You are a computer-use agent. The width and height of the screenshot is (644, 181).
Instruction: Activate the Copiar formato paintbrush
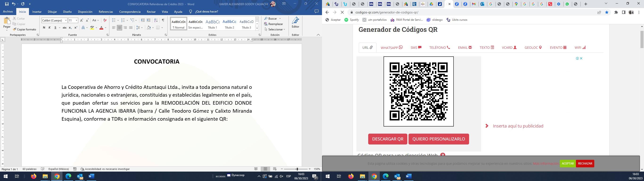pyautogui.click(x=25, y=29)
